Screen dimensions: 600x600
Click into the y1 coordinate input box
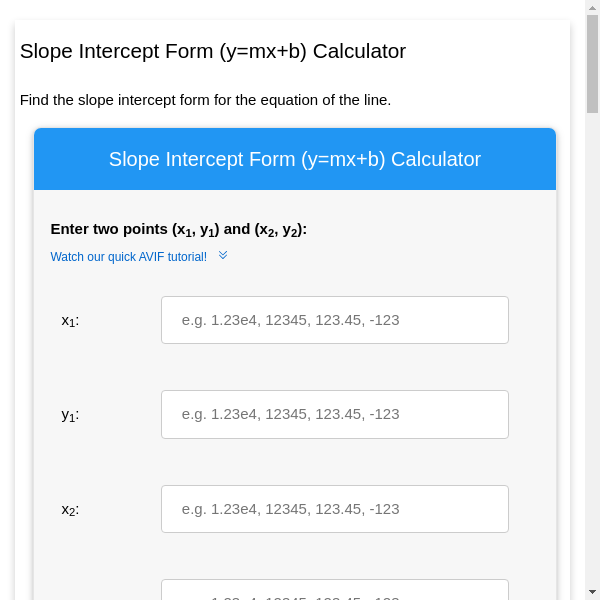pos(334,414)
